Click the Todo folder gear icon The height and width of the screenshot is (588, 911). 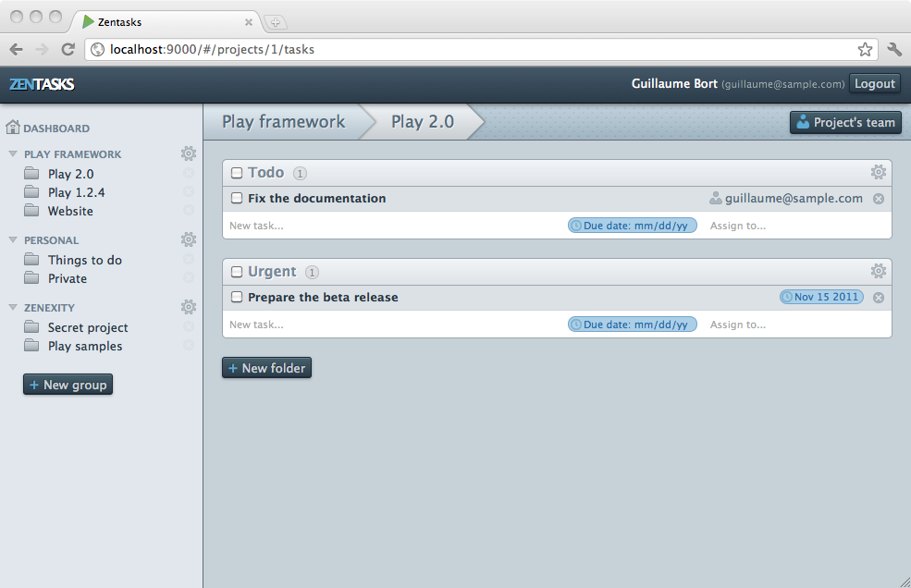(878, 172)
